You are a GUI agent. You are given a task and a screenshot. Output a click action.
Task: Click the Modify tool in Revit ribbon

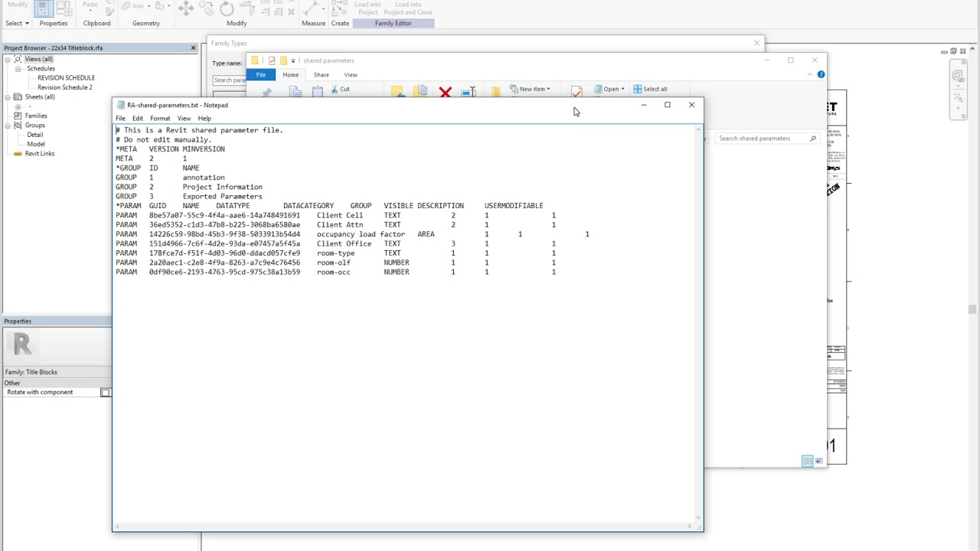pos(17,5)
